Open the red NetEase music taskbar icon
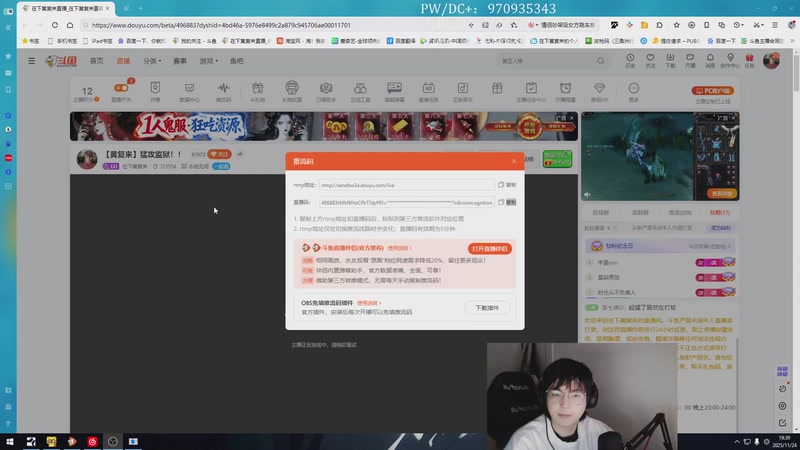Viewport: 800px width, 450px height. pos(92,441)
